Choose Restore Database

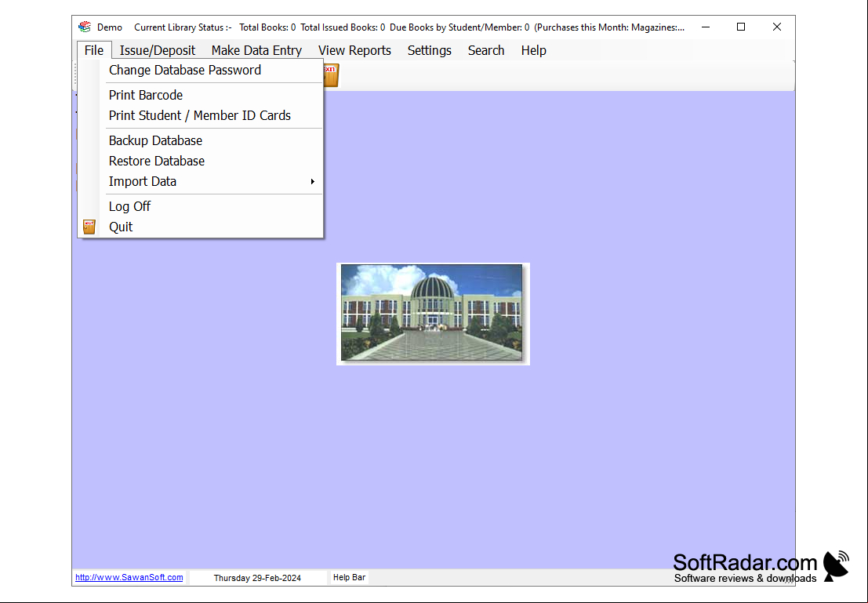tap(201, 161)
